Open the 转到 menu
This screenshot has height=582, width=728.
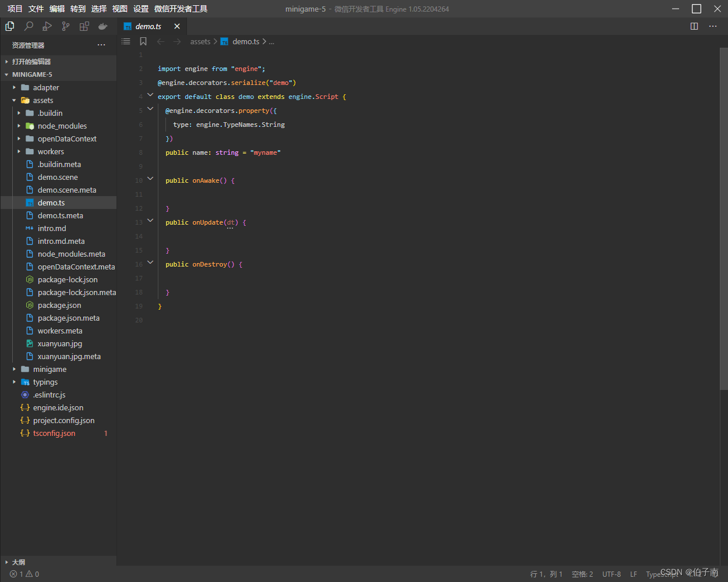point(78,9)
